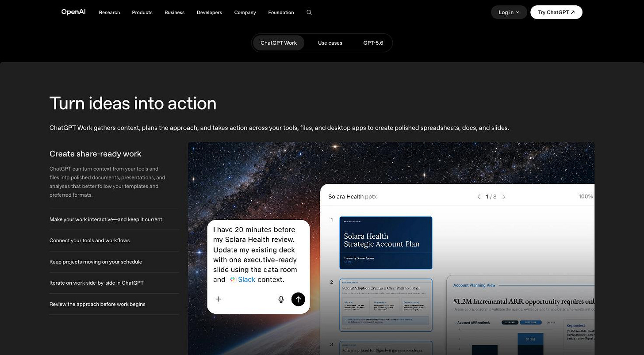Open the Company menu
Image resolution: width=644 pixels, height=355 pixels.
[x=245, y=12]
